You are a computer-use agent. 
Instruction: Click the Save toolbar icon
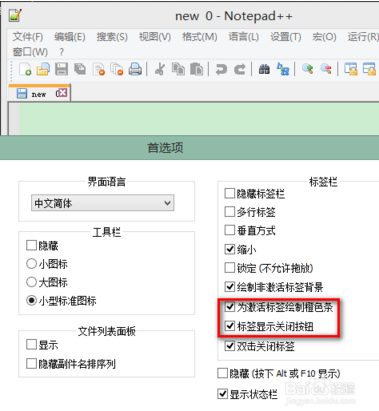click(x=61, y=69)
